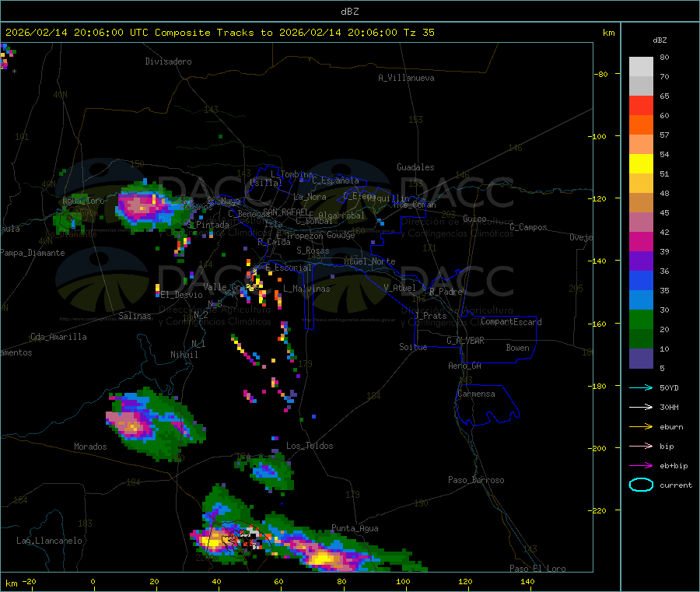
Task: Select the red swatch between 65 and 60 dBZ
Action: (641, 106)
